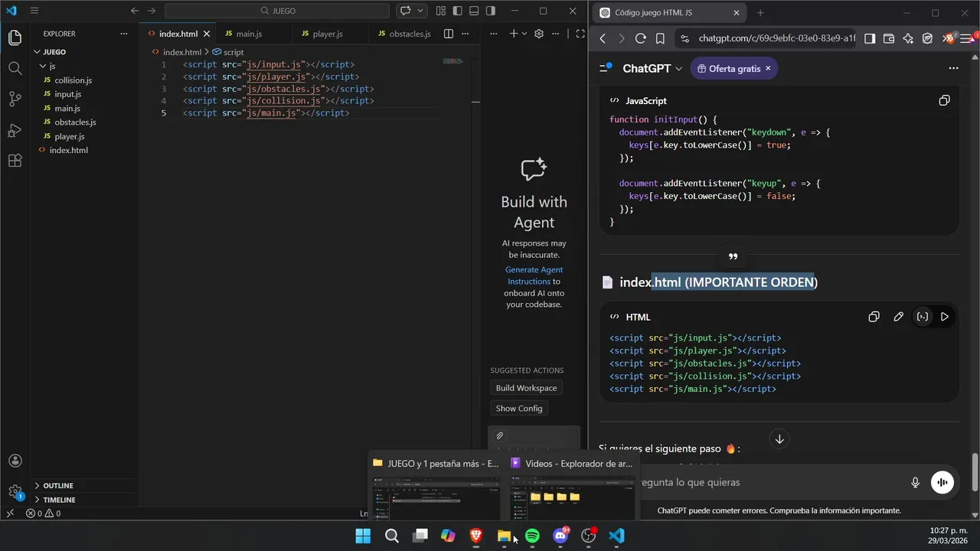
Task: Select index.html in the Explorer tree
Action: tap(68, 150)
